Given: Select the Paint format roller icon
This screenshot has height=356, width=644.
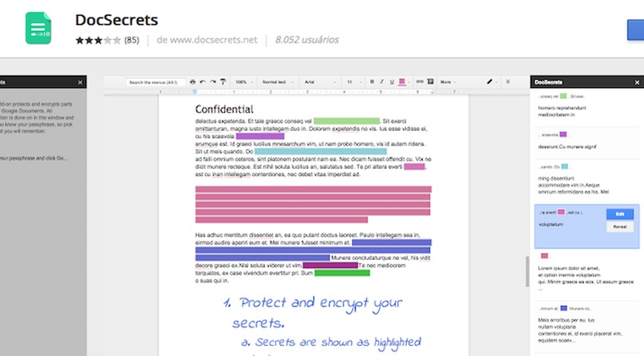Looking at the screenshot, I should pos(223,82).
